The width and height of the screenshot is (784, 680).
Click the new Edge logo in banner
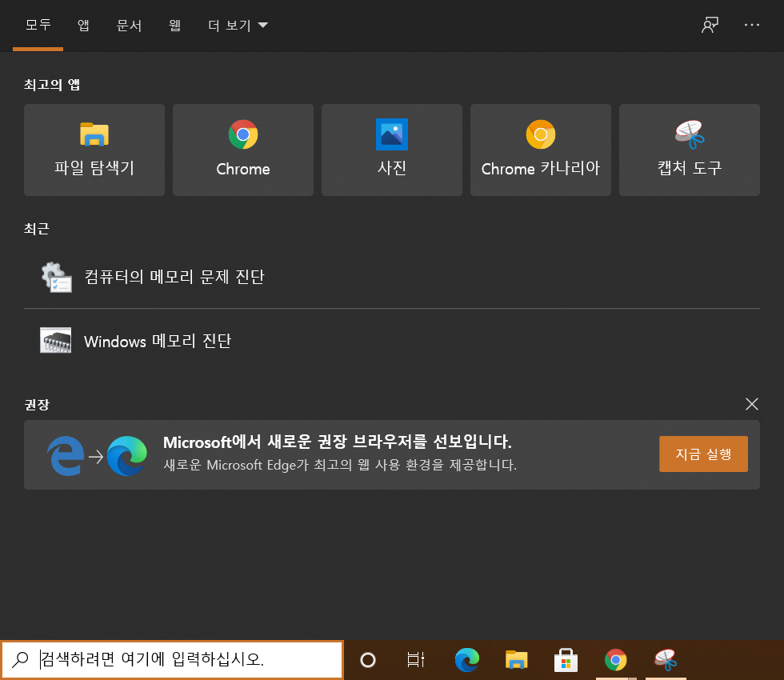point(127,455)
